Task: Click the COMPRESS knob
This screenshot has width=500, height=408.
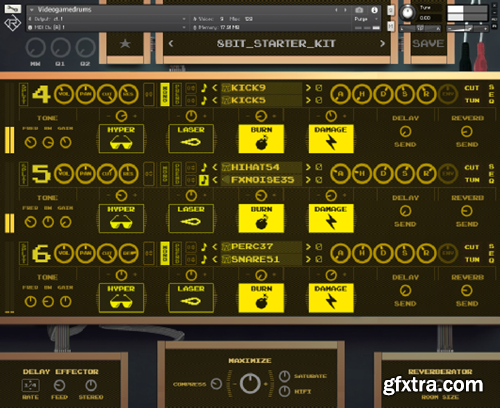Action: 216,384
